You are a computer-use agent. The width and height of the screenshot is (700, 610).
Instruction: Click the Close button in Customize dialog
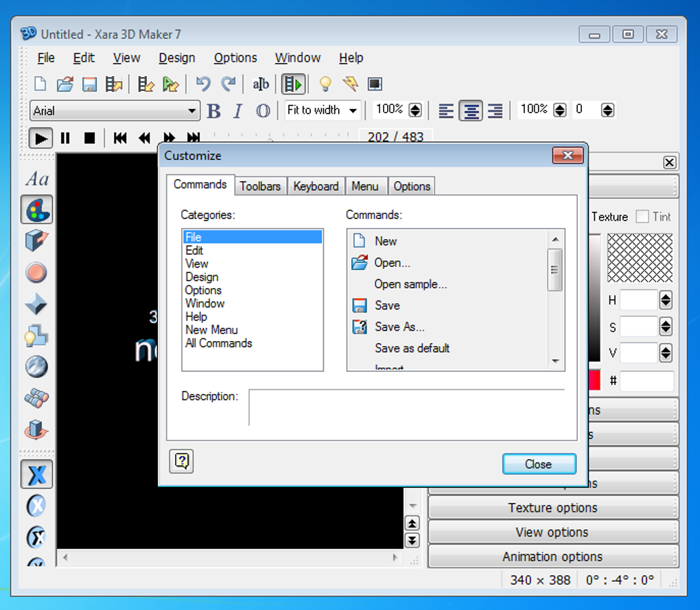[x=538, y=464]
